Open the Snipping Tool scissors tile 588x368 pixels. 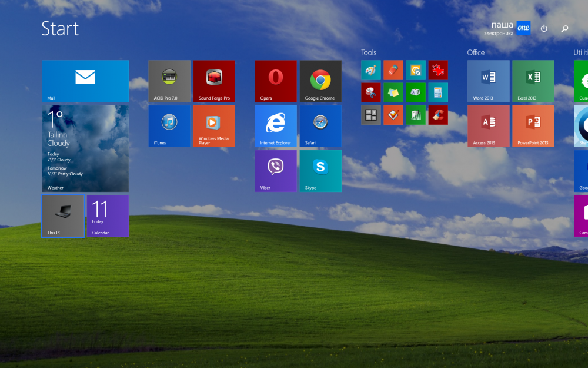tap(371, 92)
